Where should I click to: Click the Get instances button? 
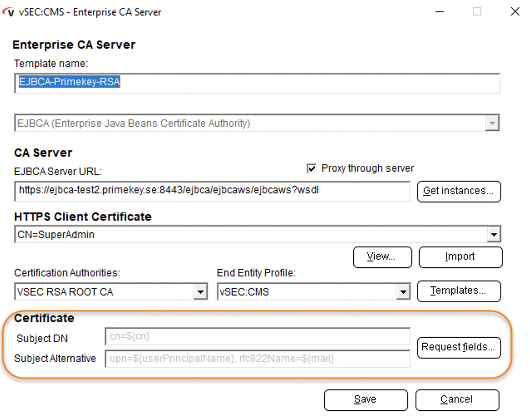[459, 191]
